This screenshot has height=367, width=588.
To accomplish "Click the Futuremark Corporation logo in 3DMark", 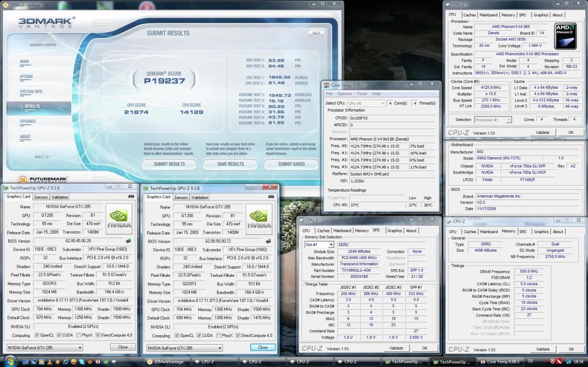I will [43, 179].
